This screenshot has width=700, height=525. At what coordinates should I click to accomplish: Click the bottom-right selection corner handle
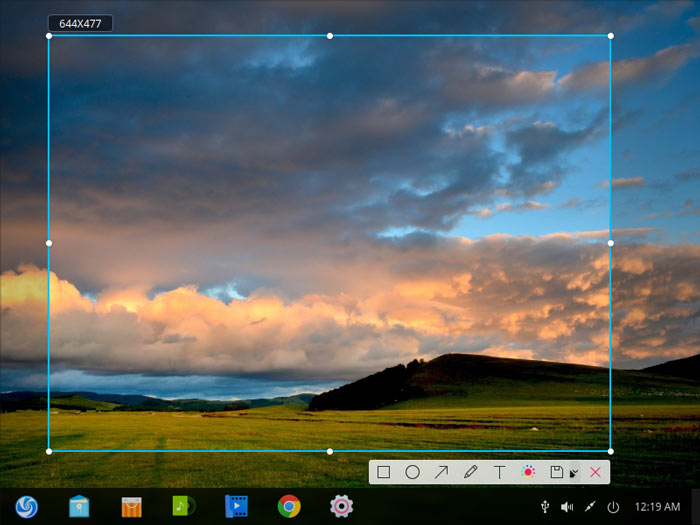pos(611,451)
